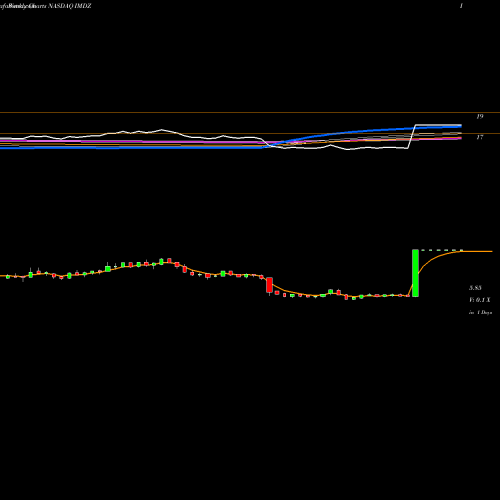Click the tall green candlestick
The width and height of the screenshot is (500, 500).
pyautogui.click(x=415, y=273)
